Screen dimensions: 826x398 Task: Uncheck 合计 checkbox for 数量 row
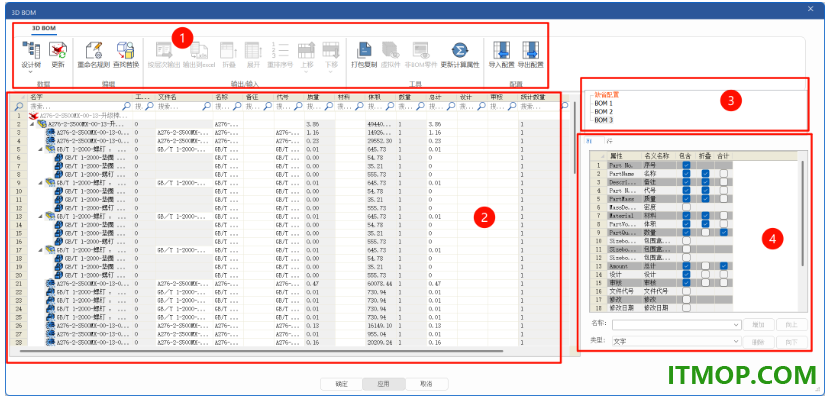click(x=724, y=232)
